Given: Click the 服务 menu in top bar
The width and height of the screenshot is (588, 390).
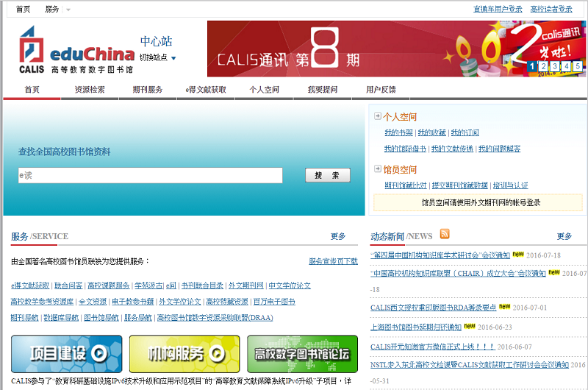Looking at the screenshot, I should click(51, 10).
